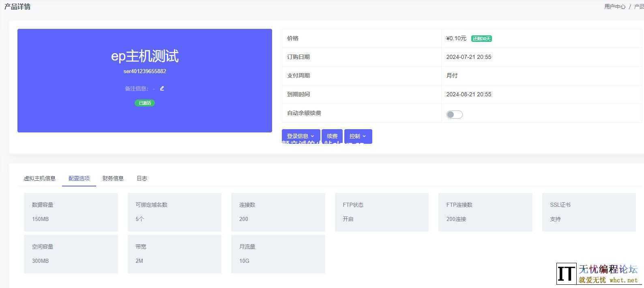Toggle the 自动余额续费 switch
This screenshot has width=644, height=288.
[x=454, y=115]
